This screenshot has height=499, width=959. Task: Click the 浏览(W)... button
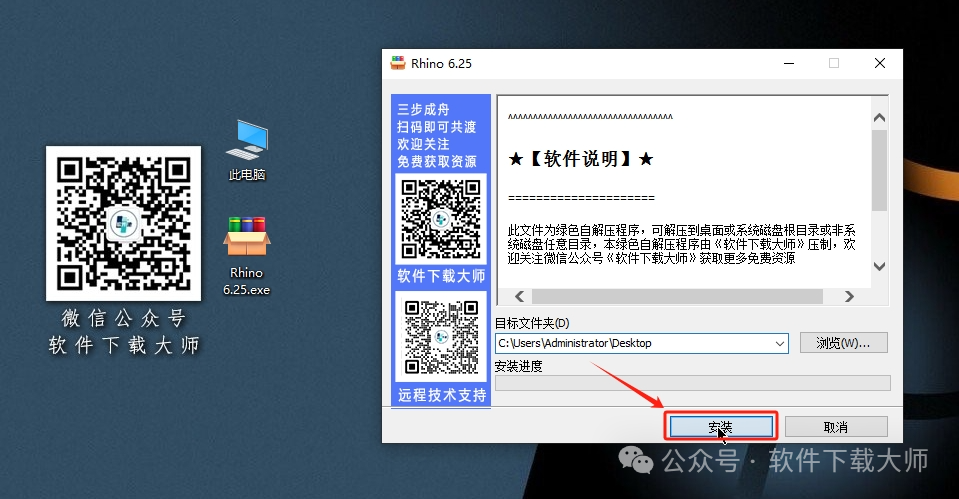(843, 343)
